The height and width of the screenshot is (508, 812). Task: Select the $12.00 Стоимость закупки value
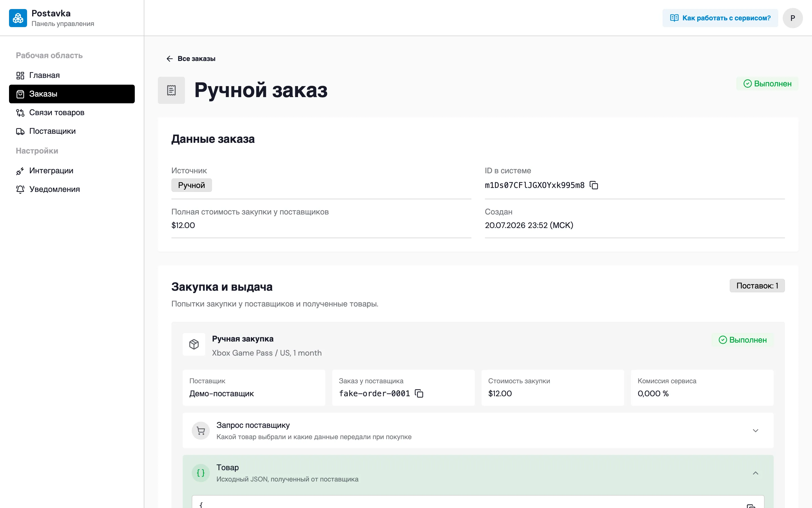[x=500, y=393]
